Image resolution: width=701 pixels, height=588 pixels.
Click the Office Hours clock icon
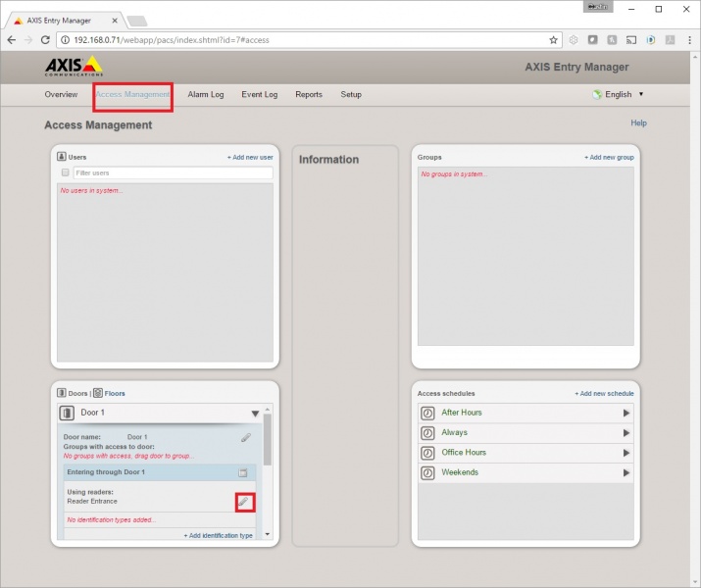pyautogui.click(x=427, y=453)
